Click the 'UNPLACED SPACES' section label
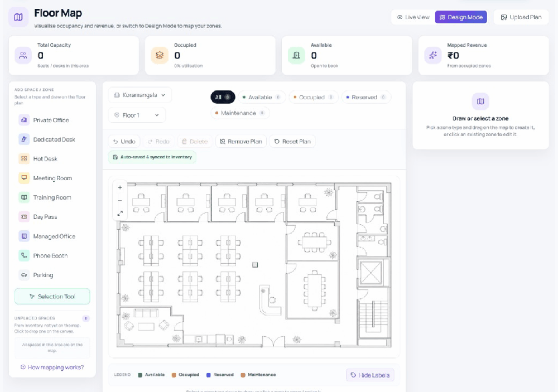Screen dimensions: 558x392 point(35,318)
